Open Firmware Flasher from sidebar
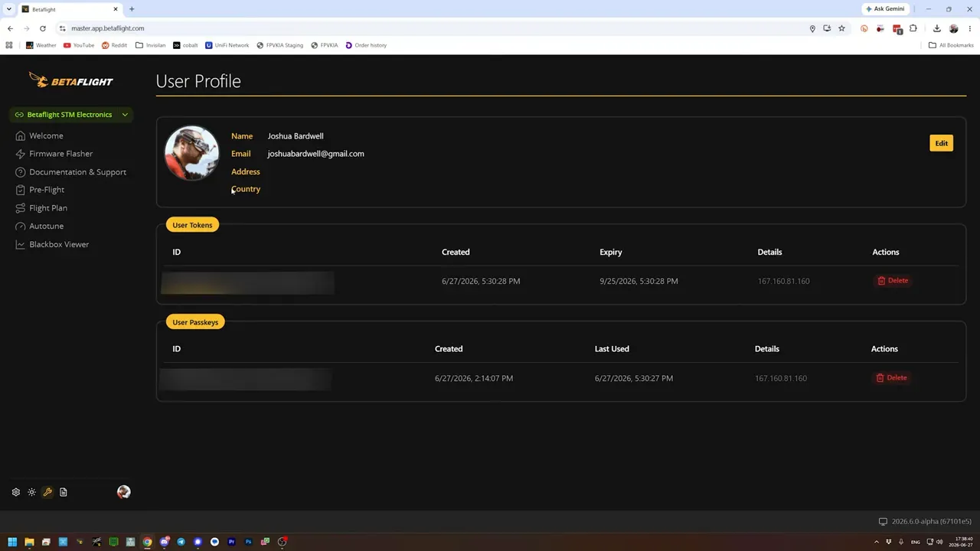980x551 pixels. point(60,154)
